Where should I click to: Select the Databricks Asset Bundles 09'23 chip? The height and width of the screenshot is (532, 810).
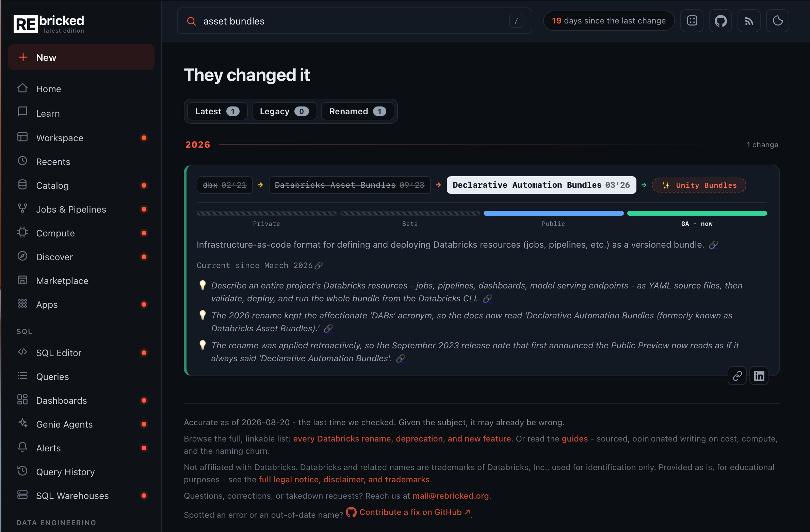350,185
